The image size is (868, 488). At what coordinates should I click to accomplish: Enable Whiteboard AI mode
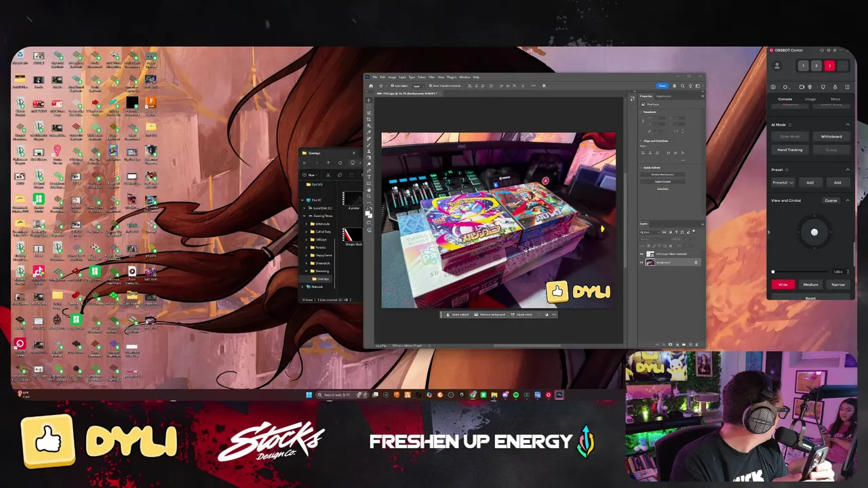coord(831,136)
